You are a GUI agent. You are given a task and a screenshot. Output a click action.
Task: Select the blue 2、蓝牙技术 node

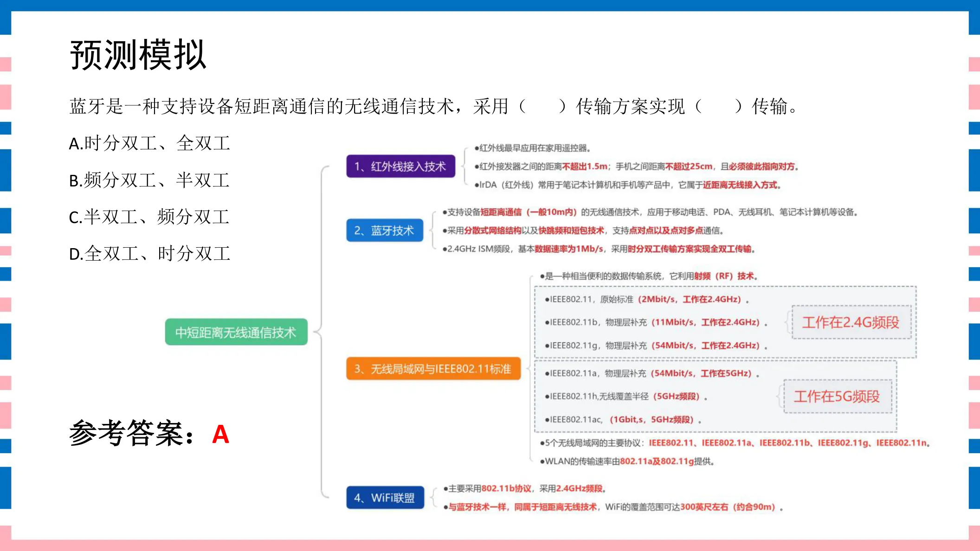point(385,230)
